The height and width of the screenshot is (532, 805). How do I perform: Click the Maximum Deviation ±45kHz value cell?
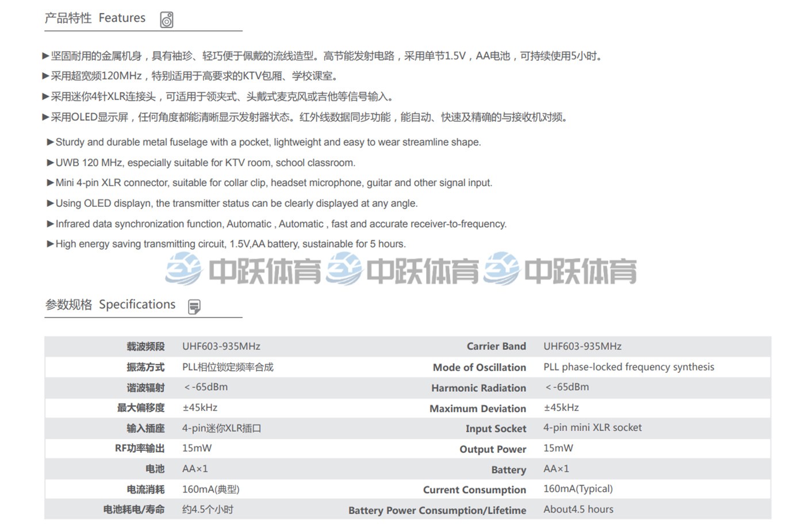tap(555, 407)
